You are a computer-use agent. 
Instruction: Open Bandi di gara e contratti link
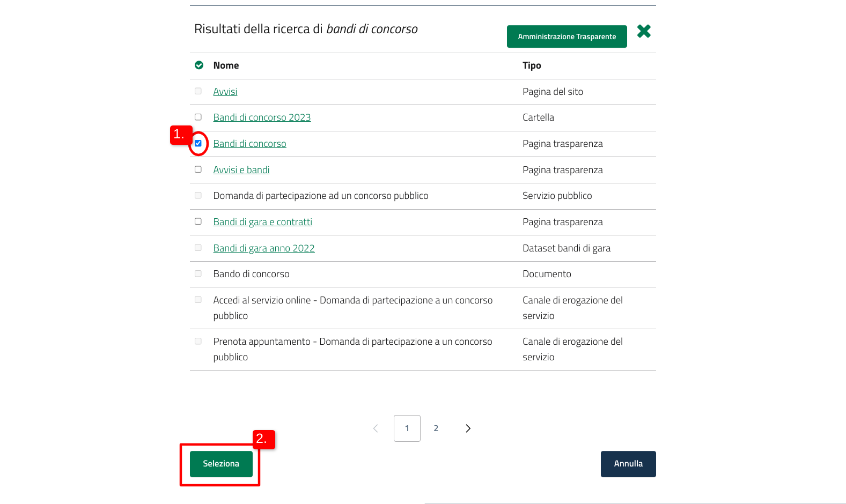pos(262,222)
